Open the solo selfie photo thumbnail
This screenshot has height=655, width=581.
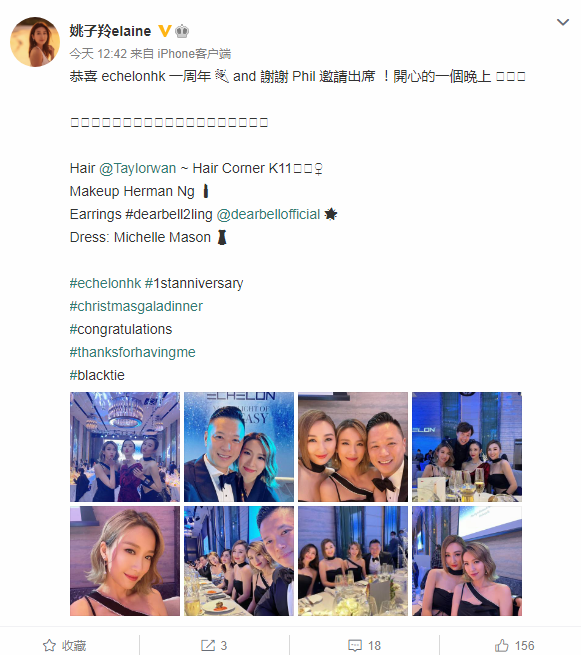(125, 561)
